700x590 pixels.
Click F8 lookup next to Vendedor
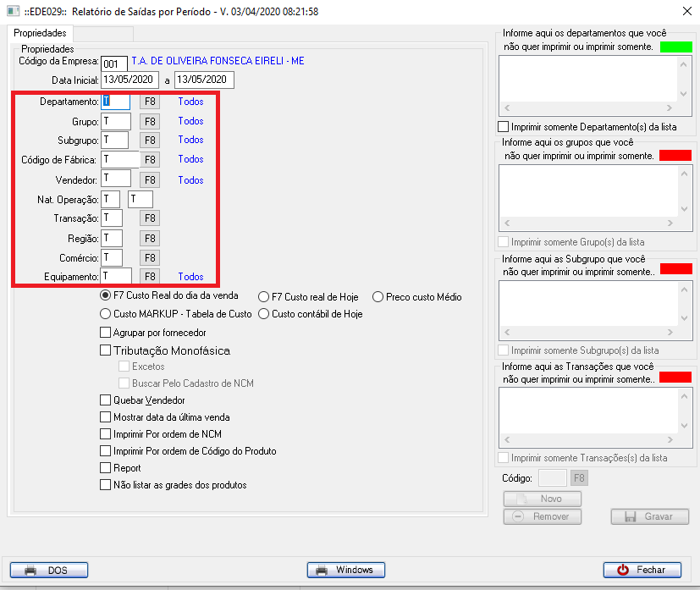pyautogui.click(x=150, y=179)
